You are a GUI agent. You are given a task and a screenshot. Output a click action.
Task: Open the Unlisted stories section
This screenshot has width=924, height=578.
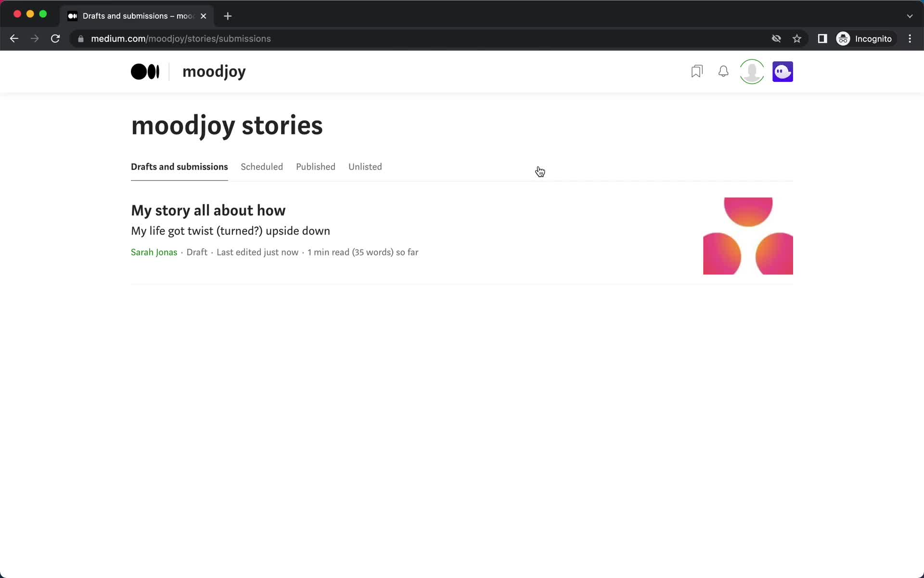pos(365,167)
